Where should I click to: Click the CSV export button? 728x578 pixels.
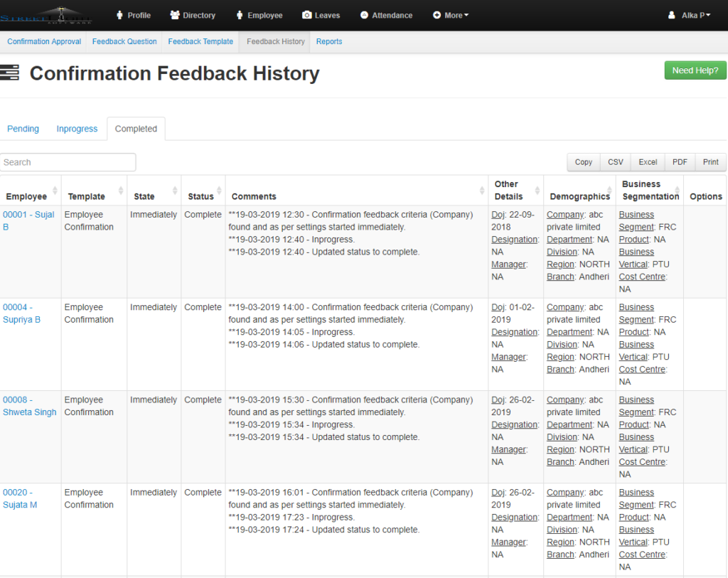point(616,162)
